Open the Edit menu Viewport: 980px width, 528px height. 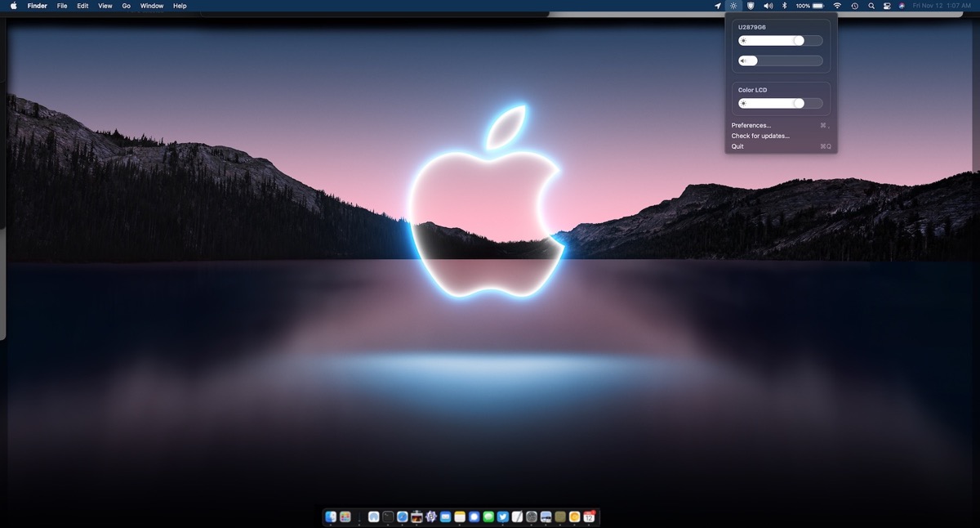(83, 6)
